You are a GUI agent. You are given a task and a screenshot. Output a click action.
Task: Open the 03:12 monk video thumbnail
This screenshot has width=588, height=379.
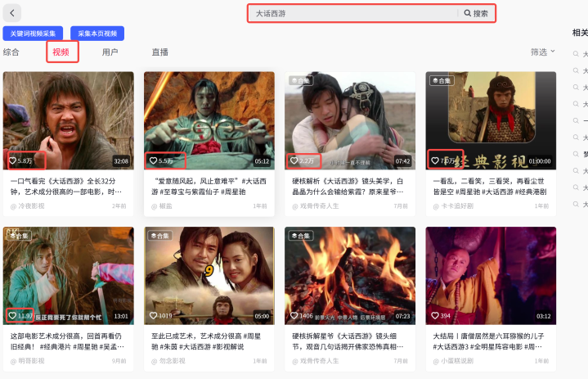[x=491, y=275]
